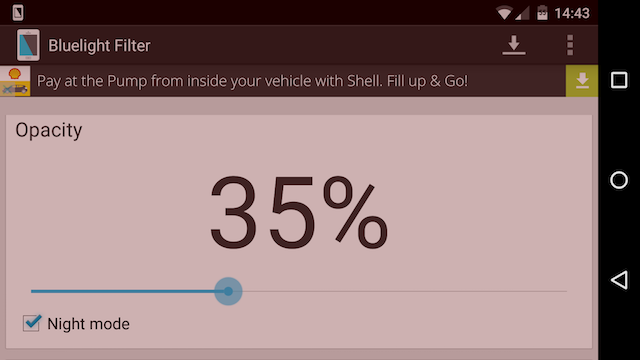Toggle the Night mode checkbox
This screenshot has width=640, height=360.
point(32,323)
